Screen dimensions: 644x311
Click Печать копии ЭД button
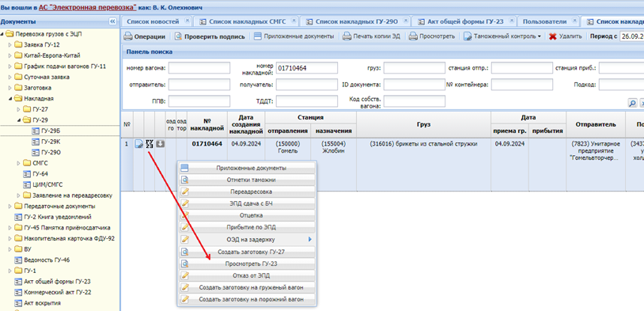point(371,36)
